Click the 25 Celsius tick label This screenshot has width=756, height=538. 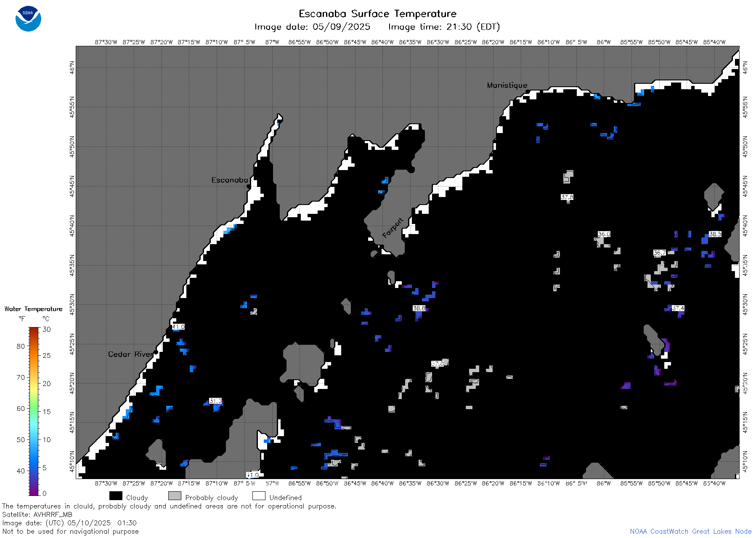click(46, 355)
